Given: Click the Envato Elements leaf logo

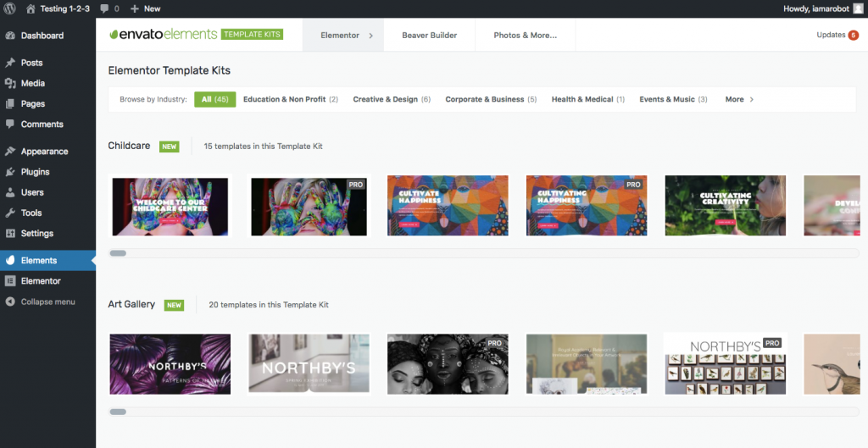Looking at the screenshot, I should (x=114, y=34).
